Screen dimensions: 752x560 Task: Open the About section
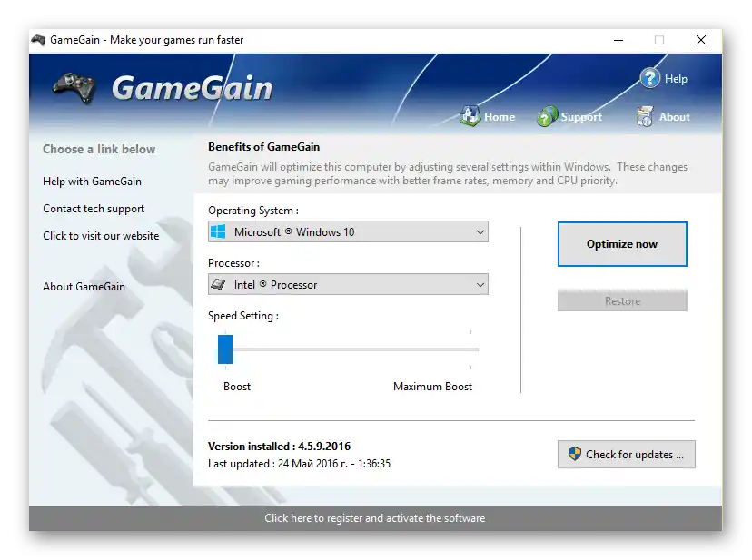(x=674, y=117)
